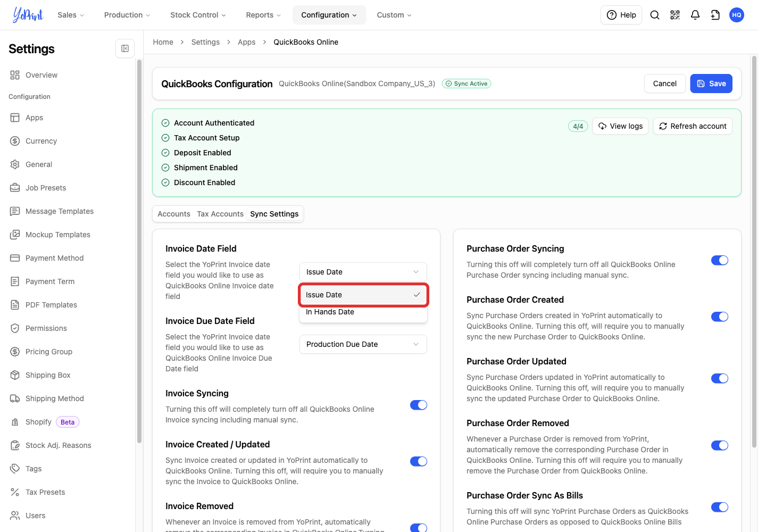
Task: Click the Tags sidebar icon
Action: (15, 469)
